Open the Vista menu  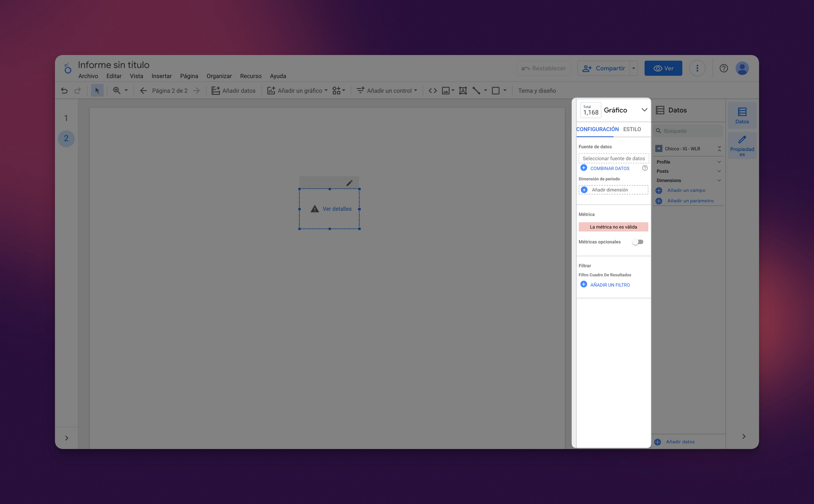pyautogui.click(x=136, y=76)
